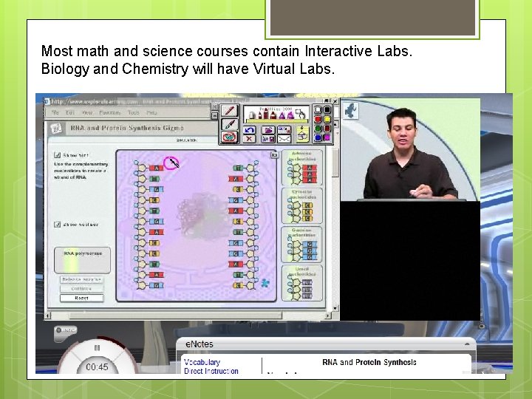Open the File menu
The width and height of the screenshot is (532, 399).
(x=55, y=112)
